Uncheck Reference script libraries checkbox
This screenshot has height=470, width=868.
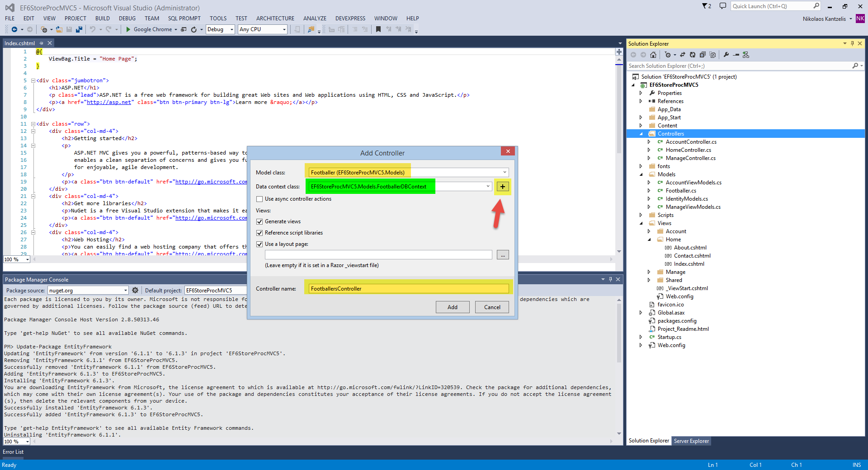click(x=259, y=233)
